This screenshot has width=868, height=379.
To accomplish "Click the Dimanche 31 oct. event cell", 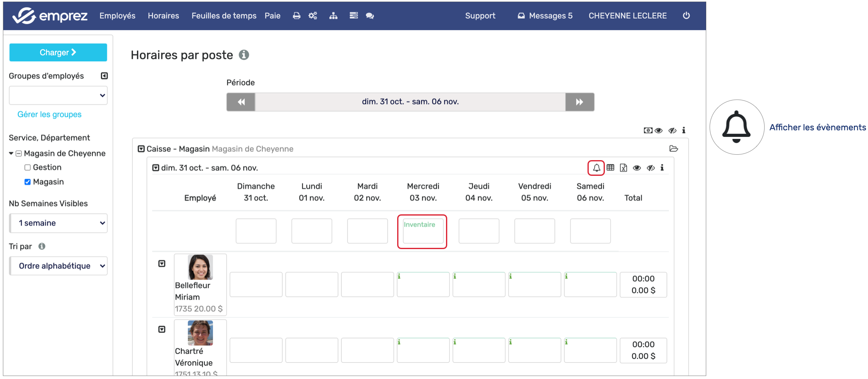I will pyautogui.click(x=256, y=231).
